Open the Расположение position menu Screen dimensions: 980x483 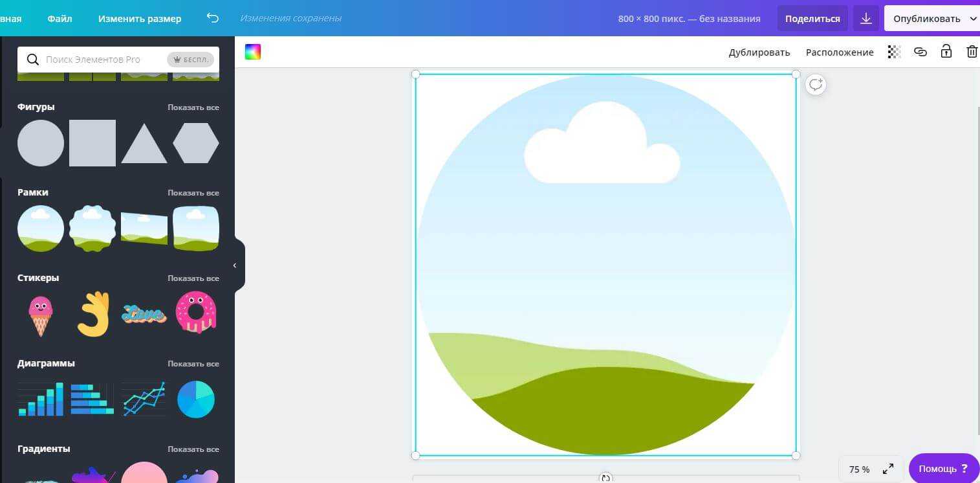click(839, 52)
